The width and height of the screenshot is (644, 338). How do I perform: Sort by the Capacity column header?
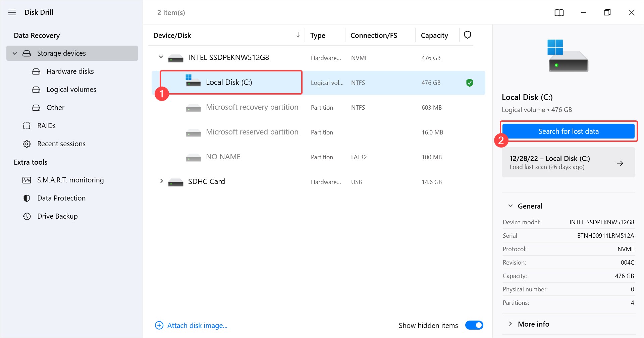pos(434,36)
